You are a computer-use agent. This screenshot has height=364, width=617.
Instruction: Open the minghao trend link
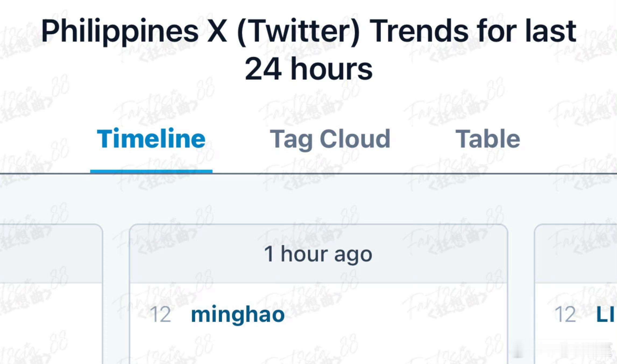pos(238,314)
